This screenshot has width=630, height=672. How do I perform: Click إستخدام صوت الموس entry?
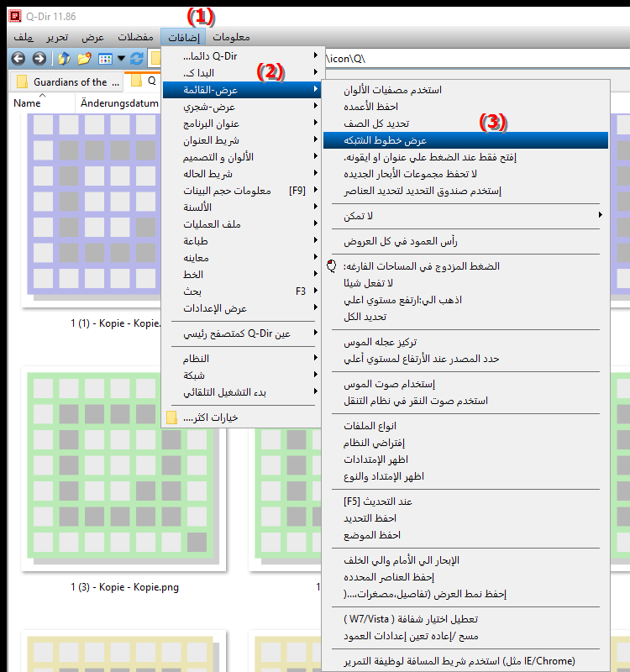pyautogui.click(x=466, y=384)
